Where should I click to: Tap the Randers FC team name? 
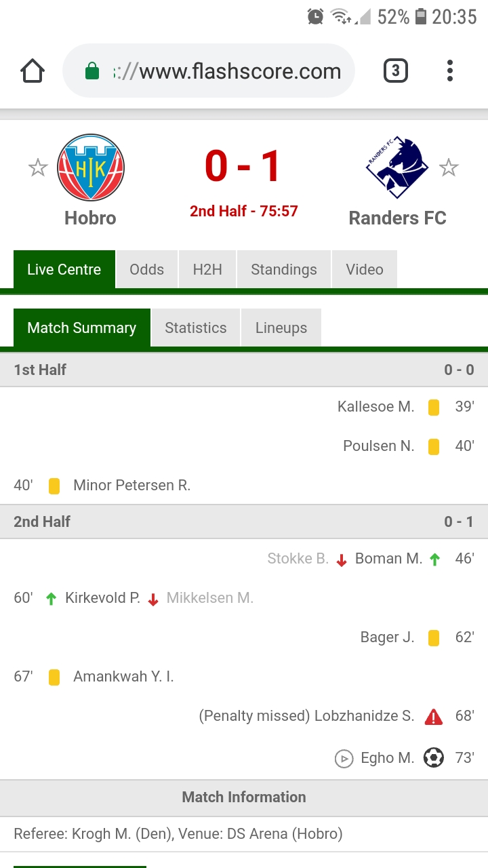[397, 218]
